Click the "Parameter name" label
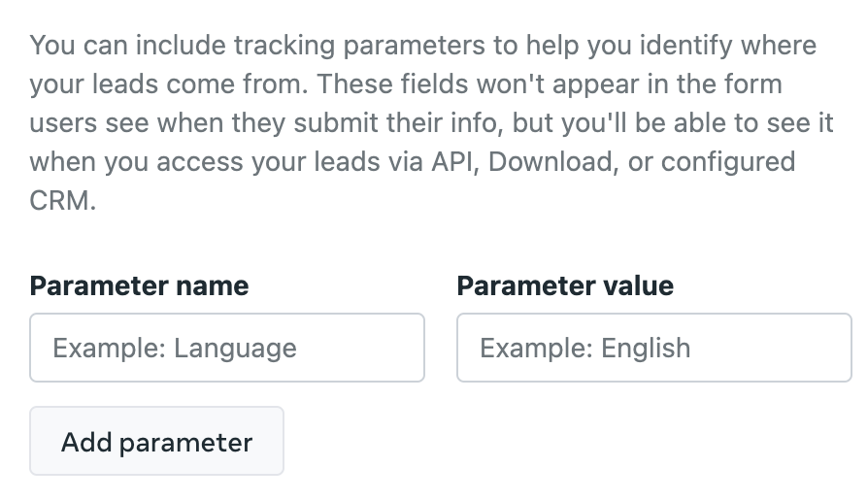Image resolution: width=868 pixels, height=501 pixels. point(139,286)
